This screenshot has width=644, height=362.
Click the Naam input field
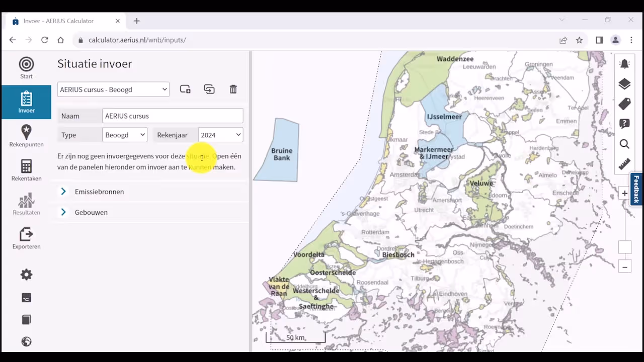[172, 116]
